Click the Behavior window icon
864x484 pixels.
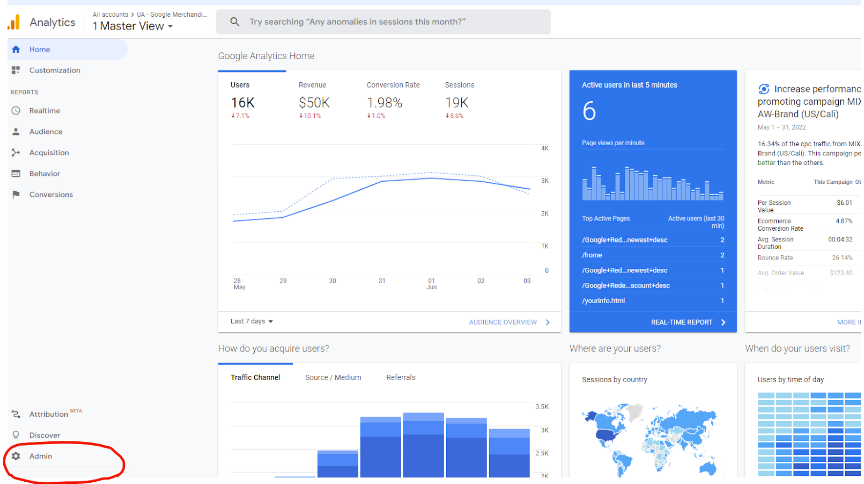point(16,173)
